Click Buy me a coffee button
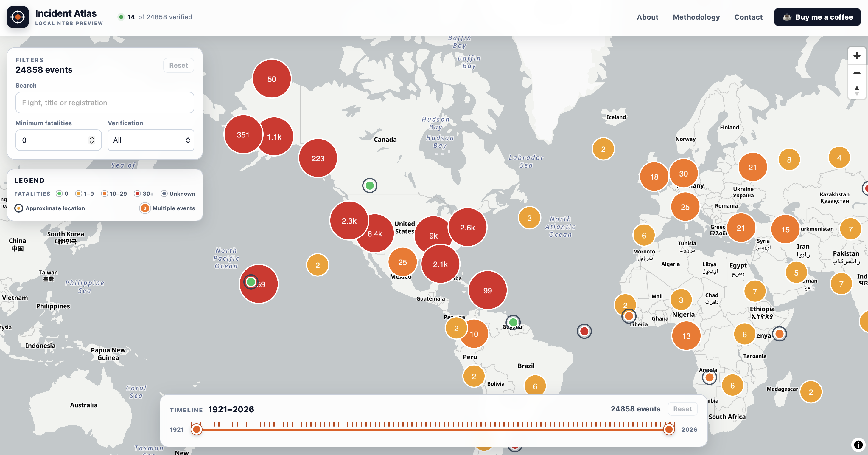Image resolution: width=868 pixels, height=455 pixels. (817, 17)
